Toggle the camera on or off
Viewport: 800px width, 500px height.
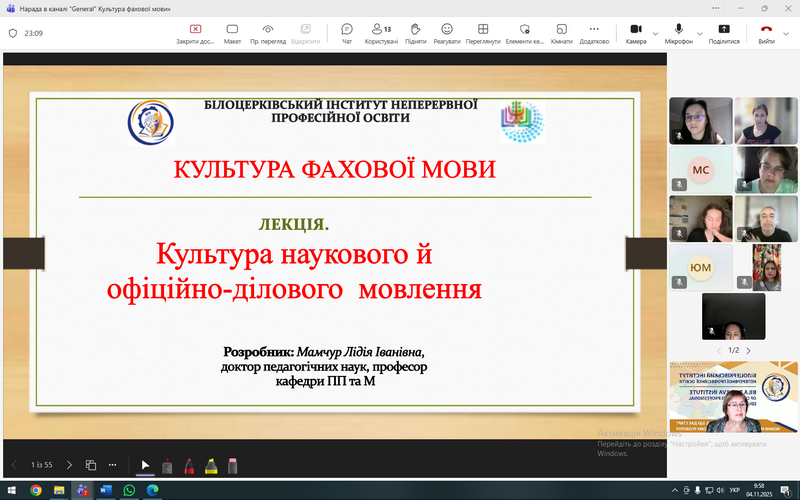[x=636, y=33]
